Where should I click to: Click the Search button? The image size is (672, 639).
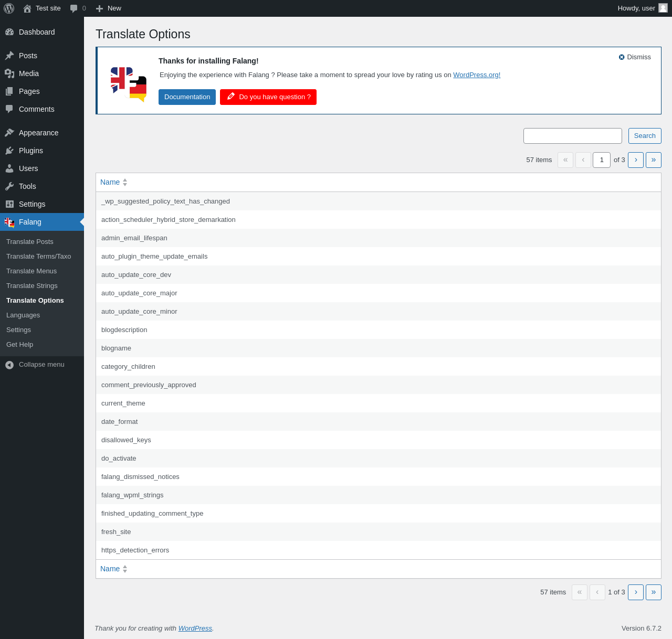[x=645, y=136]
